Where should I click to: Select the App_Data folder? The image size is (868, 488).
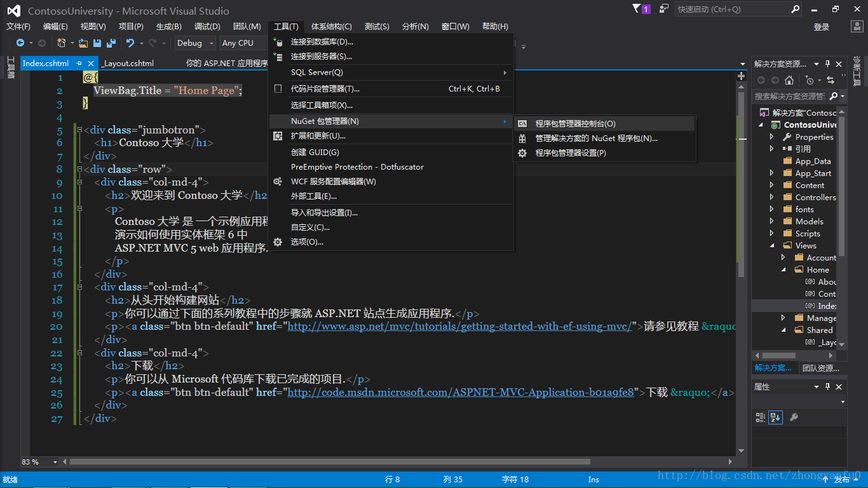point(812,161)
